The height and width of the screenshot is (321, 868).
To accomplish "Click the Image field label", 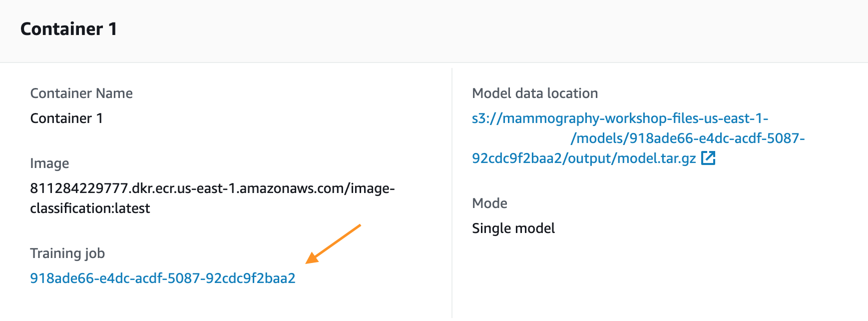I will (x=49, y=163).
